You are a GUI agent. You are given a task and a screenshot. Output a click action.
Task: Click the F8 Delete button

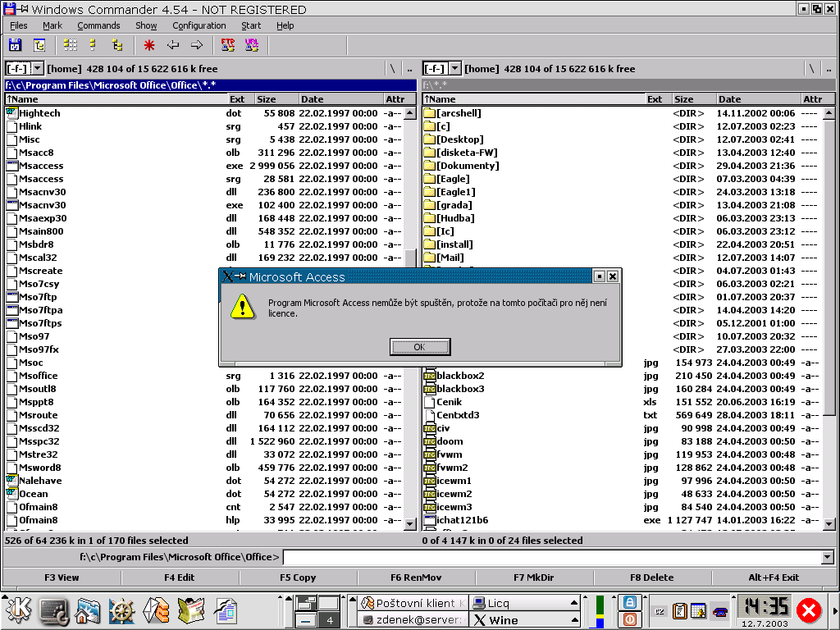click(x=652, y=577)
